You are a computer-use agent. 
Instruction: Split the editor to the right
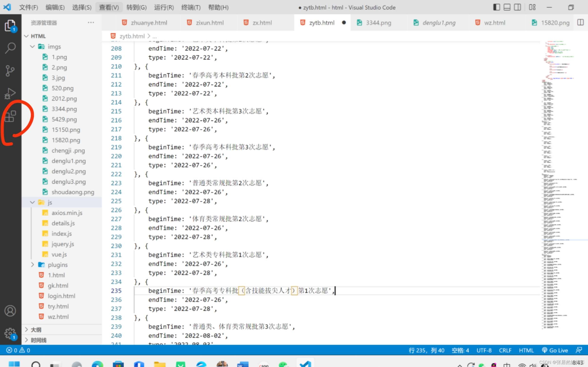pos(580,23)
